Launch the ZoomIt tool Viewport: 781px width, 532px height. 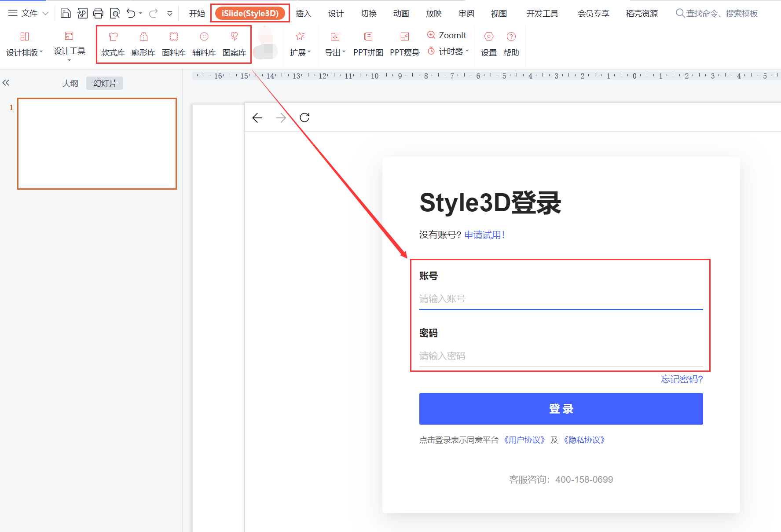[x=447, y=35]
